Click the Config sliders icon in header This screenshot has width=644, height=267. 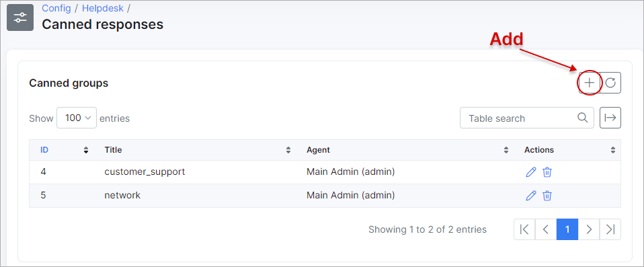pos(20,17)
